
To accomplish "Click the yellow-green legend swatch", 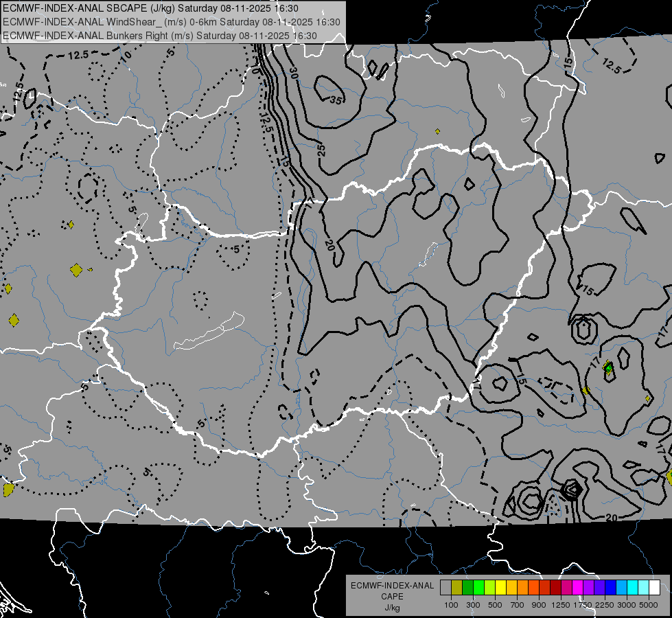I will click(x=490, y=587).
